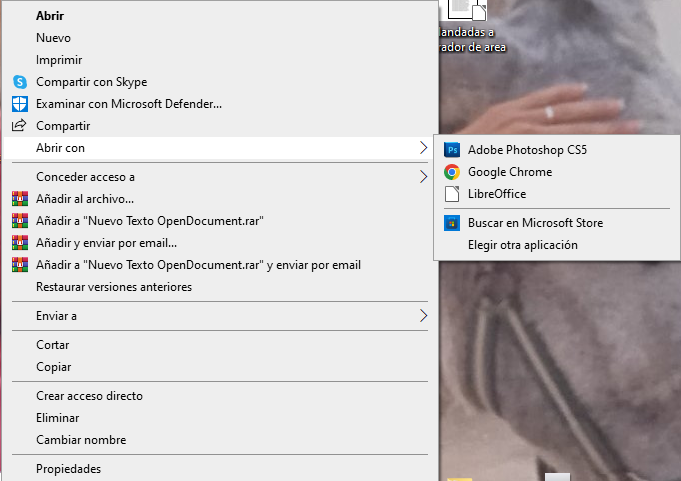Click the Microsoft Defender shield icon
Screen dimensions: 681x481
[20, 104]
